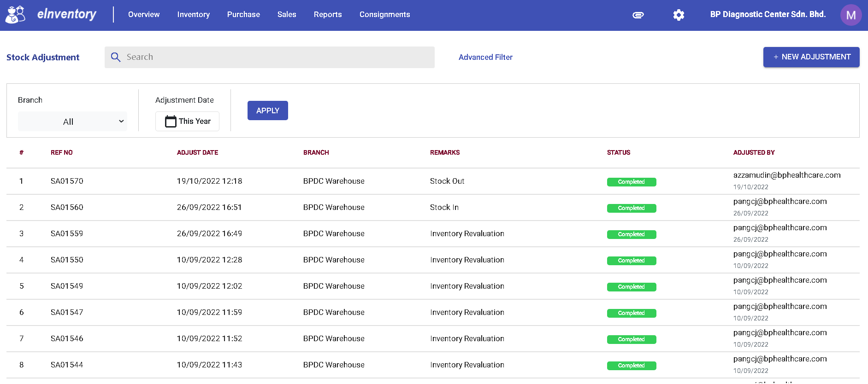The height and width of the screenshot is (384, 868).
Task: Apply the selected filters
Action: (x=268, y=111)
